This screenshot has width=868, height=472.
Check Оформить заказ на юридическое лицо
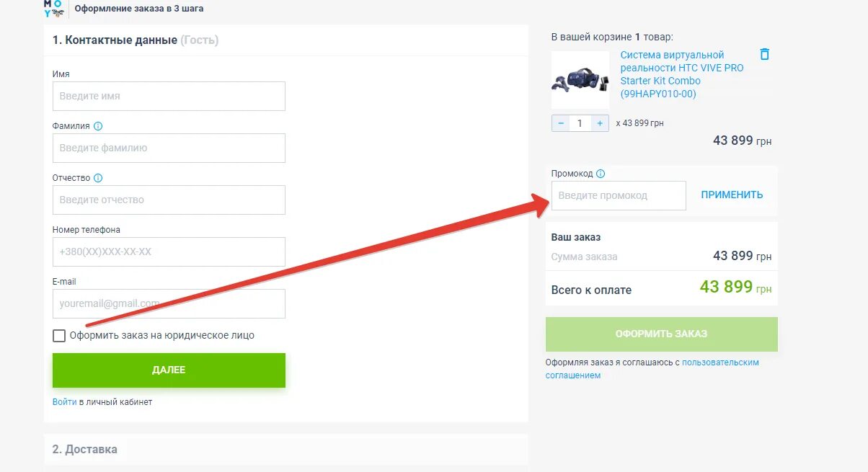click(58, 336)
